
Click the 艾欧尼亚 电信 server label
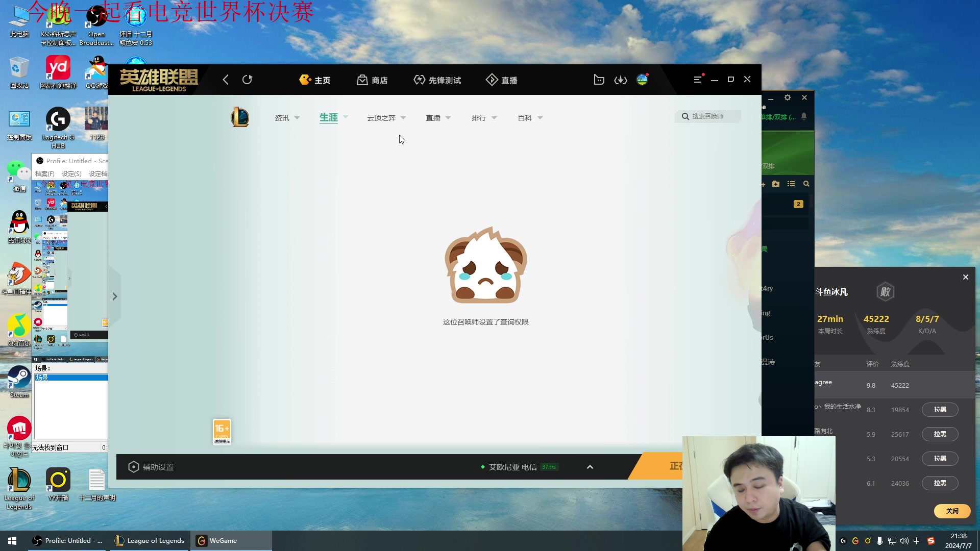pos(512,467)
